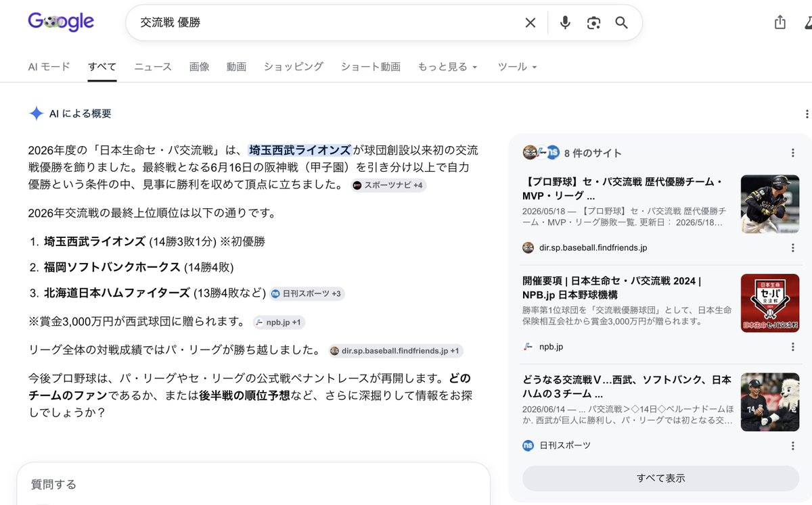Viewport: 812px width, 505px height.
Task: Click the npb.jp favicon in the sources panel
Action: pos(528,347)
